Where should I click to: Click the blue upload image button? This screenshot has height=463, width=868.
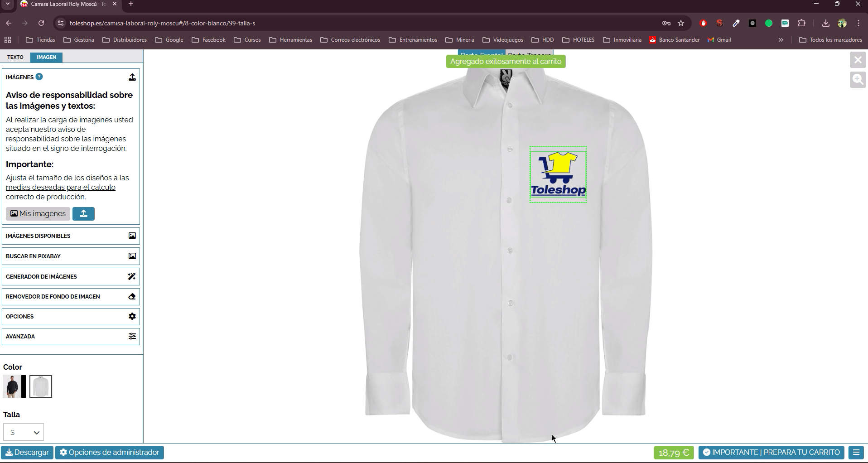[x=83, y=214]
